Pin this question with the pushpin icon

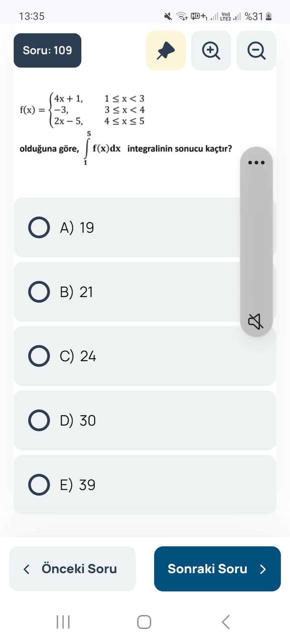(x=166, y=51)
